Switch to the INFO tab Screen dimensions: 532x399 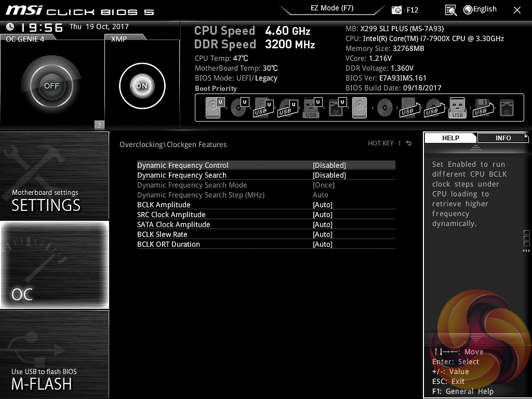(x=503, y=138)
